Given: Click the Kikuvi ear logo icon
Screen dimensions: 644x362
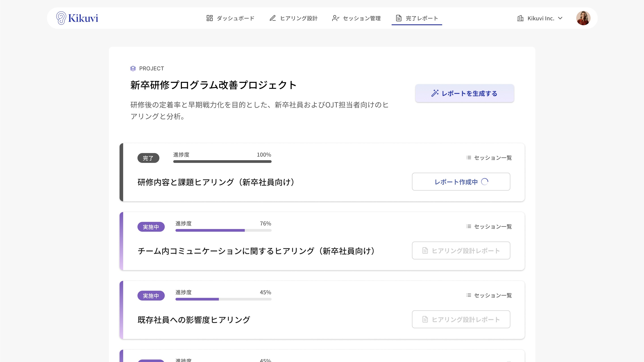Looking at the screenshot, I should 61,18.
